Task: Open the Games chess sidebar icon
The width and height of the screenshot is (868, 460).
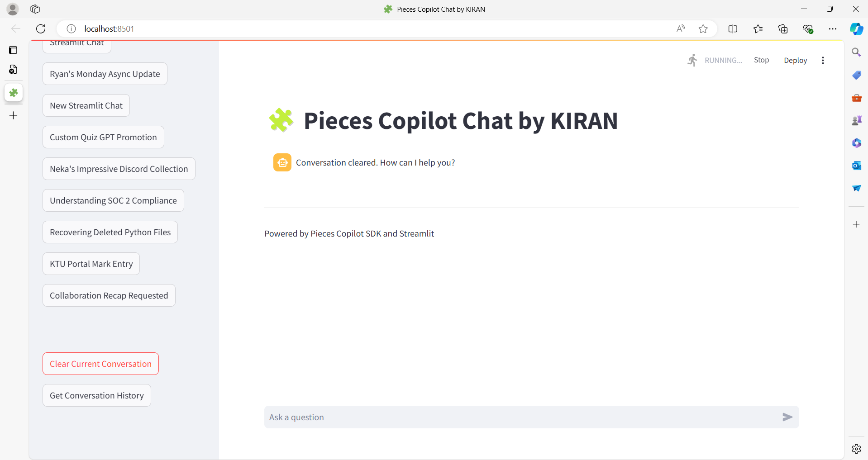Action: click(x=856, y=120)
